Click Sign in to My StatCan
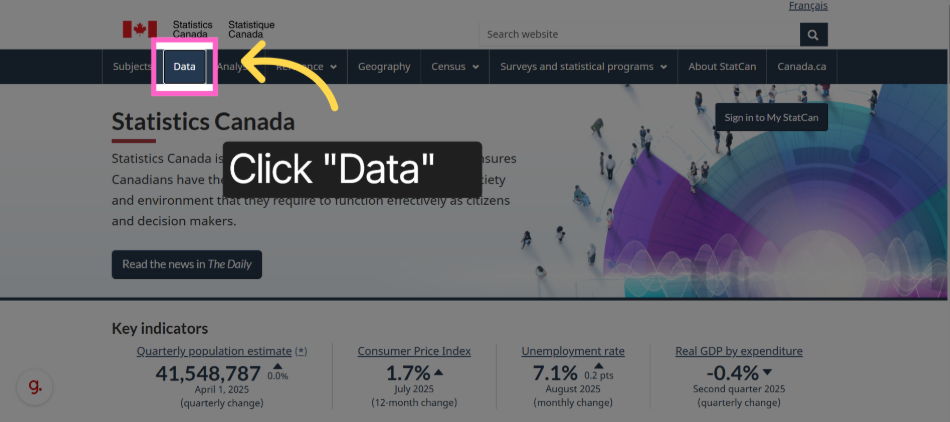 [x=771, y=117]
